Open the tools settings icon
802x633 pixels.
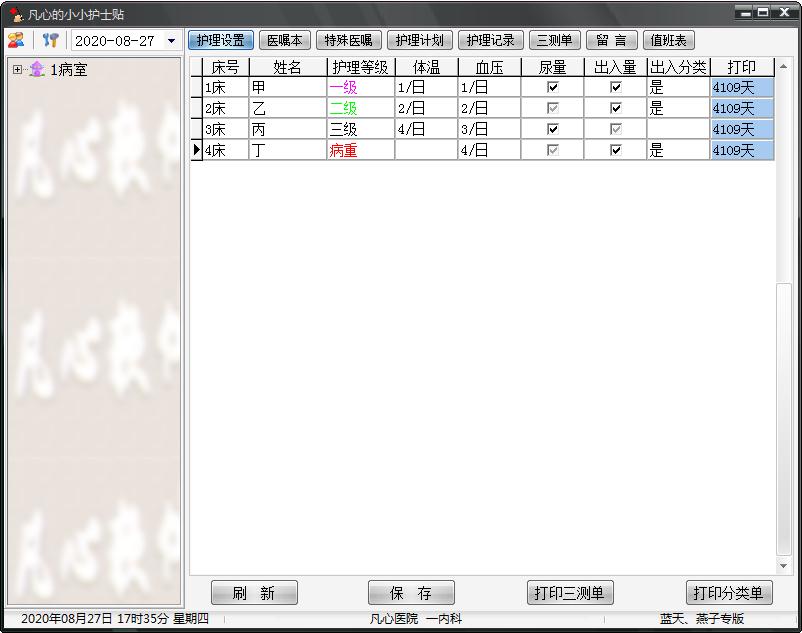pyautogui.click(x=50, y=40)
